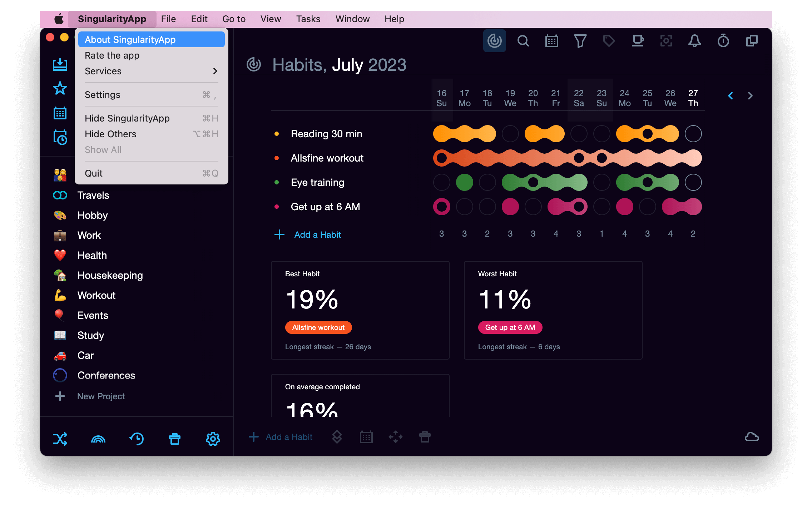The image size is (812, 509).
Task: Open the Best Habit 19% card
Action: pyautogui.click(x=360, y=310)
